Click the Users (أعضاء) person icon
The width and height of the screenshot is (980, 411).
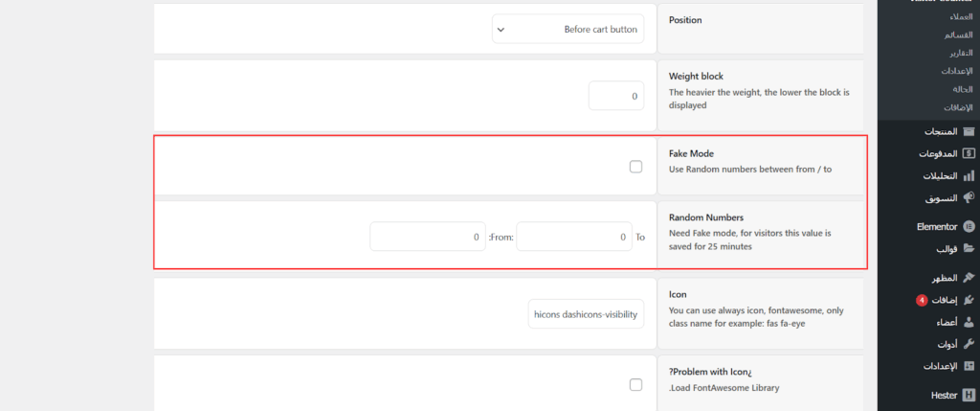point(969,322)
